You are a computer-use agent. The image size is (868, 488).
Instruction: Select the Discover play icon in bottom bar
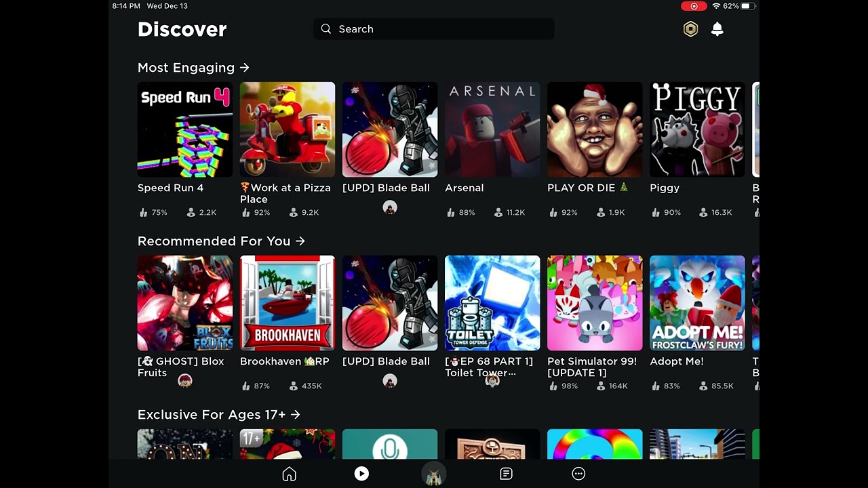point(361,474)
